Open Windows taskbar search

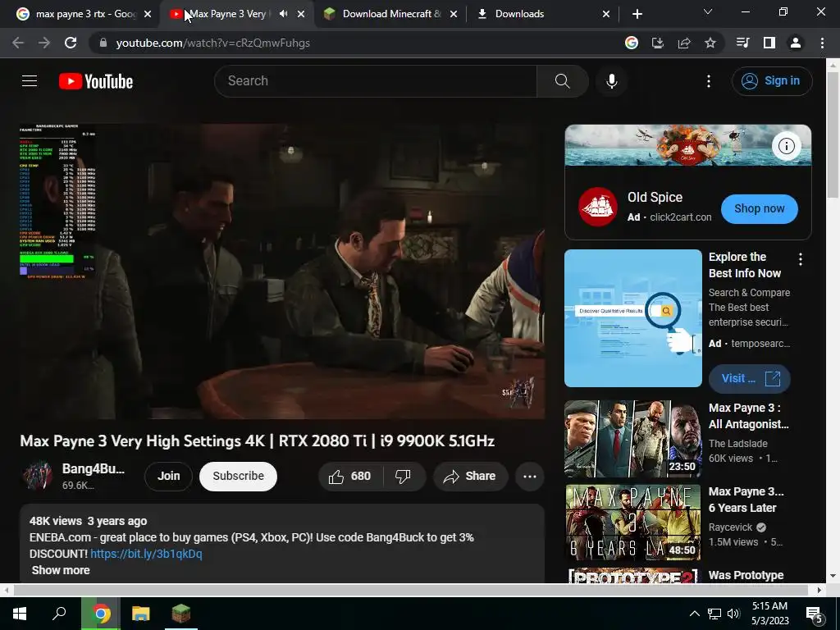point(59,614)
